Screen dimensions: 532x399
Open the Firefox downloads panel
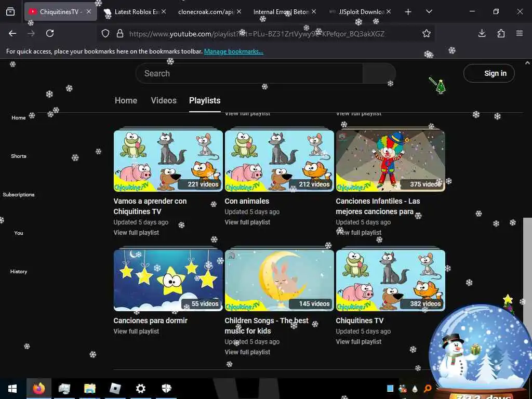point(482,33)
